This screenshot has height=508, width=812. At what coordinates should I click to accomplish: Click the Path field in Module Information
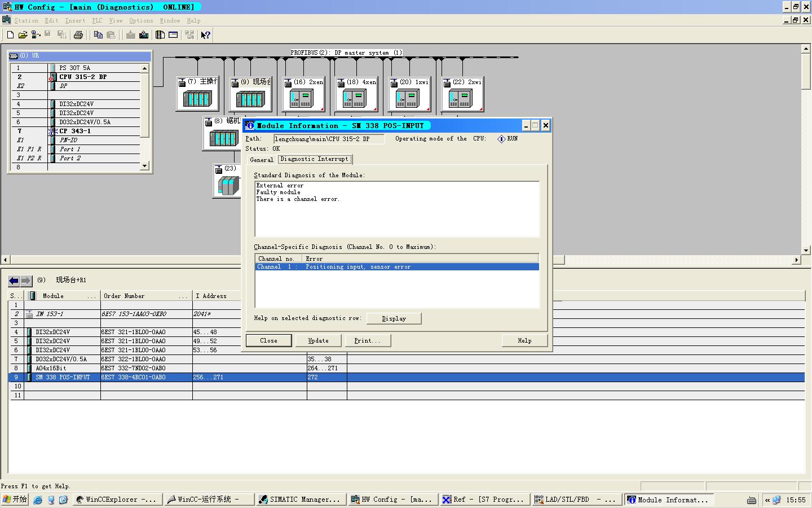[x=329, y=139]
